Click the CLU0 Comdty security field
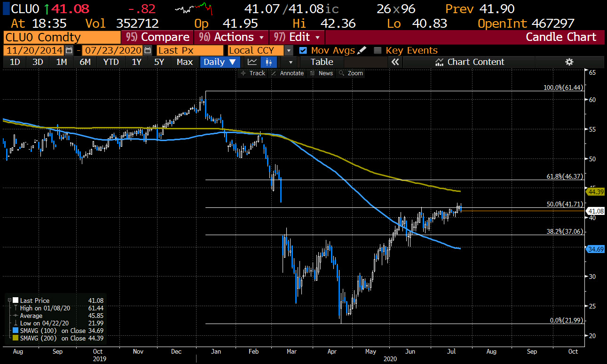607x364 pixels. 61,37
